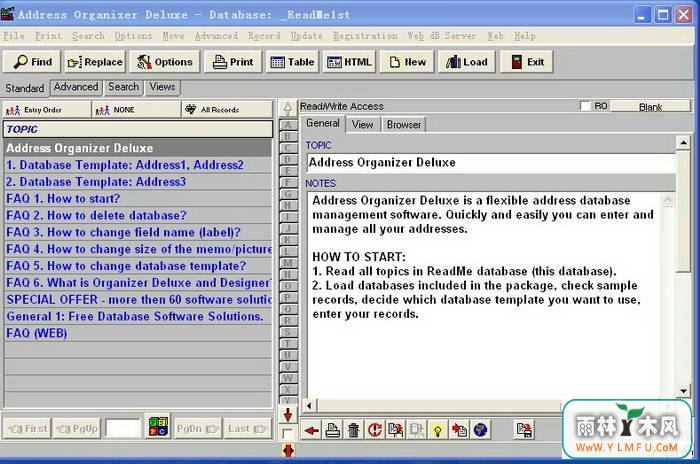Select the 'SPECIAL OFFER' record row
The height and width of the screenshot is (464, 700).
tap(138, 300)
